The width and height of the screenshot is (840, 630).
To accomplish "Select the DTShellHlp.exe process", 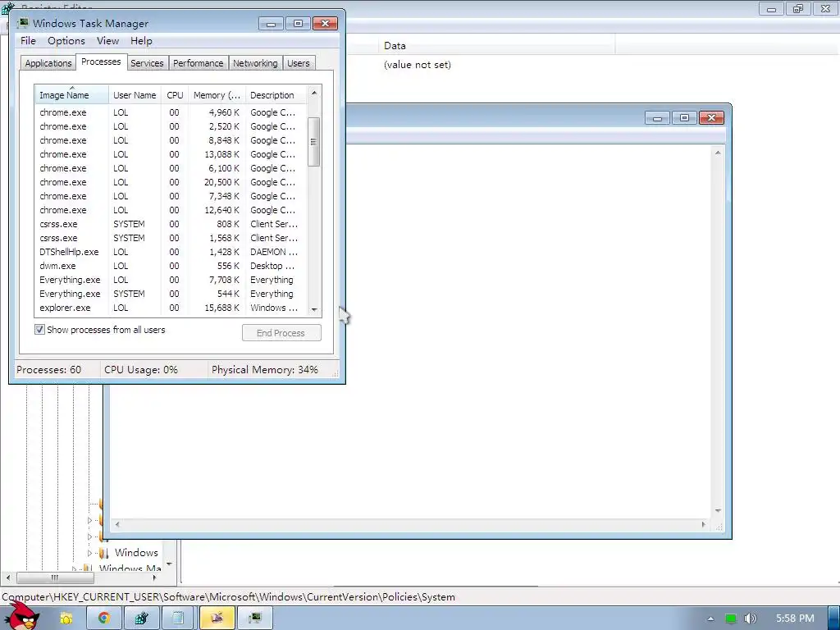I will (x=171, y=252).
